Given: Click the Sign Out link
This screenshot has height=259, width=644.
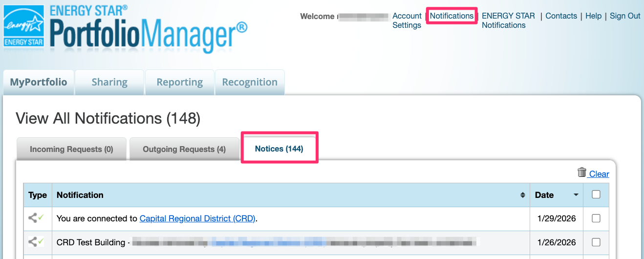Looking at the screenshot, I should 624,16.
